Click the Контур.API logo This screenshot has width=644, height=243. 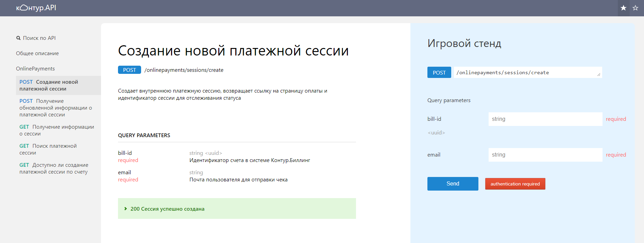point(36,8)
